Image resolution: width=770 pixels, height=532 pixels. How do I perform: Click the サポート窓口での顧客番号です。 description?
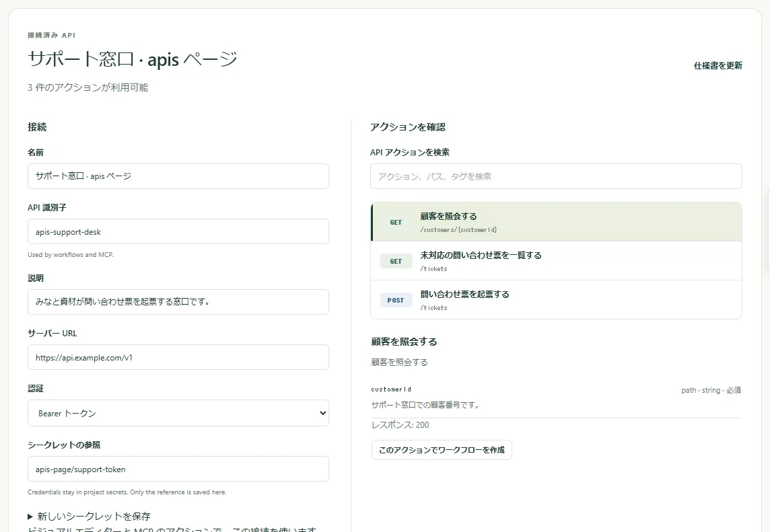tap(426, 405)
